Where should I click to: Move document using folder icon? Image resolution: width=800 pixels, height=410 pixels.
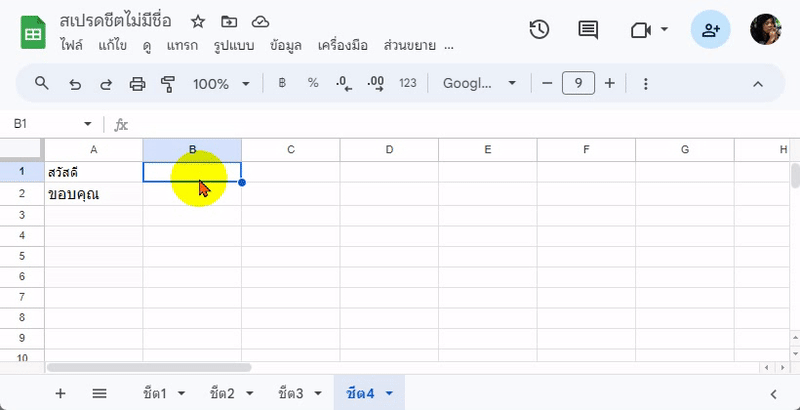pyautogui.click(x=229, y=21)
